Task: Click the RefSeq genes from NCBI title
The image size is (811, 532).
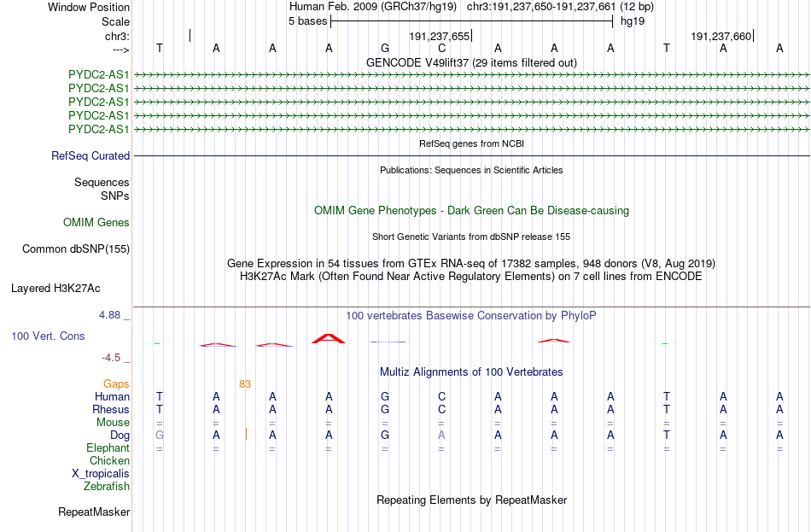Action: click(x=472, y=143)
